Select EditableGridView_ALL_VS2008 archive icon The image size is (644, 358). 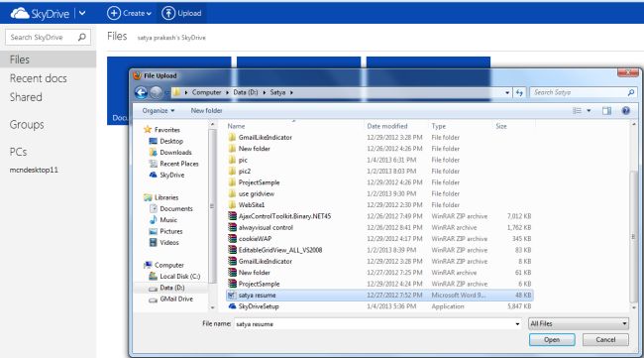pyautogui.click(x=233, y=250)
